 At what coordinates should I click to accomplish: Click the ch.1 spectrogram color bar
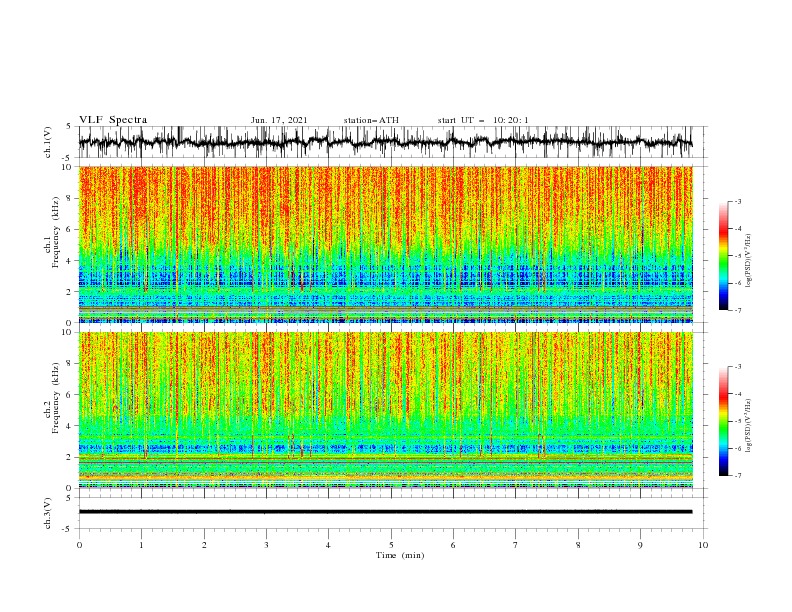coord(723,256)
